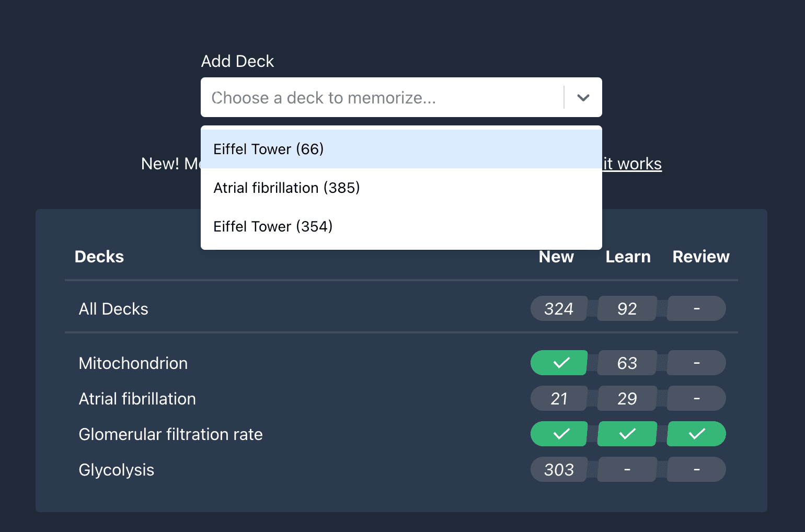Select the All Decks row
The width and height of the screenshot is (805, 532).
113,308
